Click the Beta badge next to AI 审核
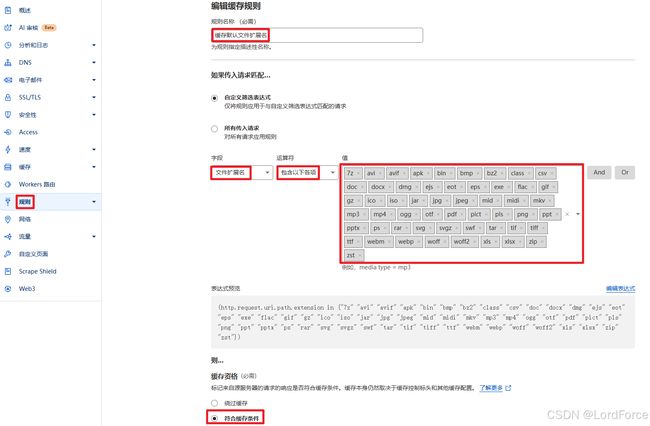 pos(49,28)
